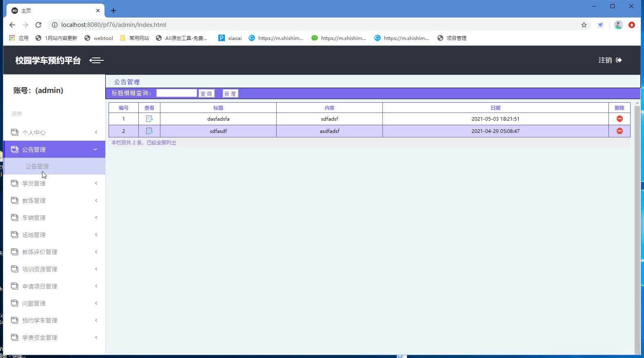Collapse sidebar with the hamburger arrow icon
The height and width of the screenshot is (358, 644).
[96, 60]
